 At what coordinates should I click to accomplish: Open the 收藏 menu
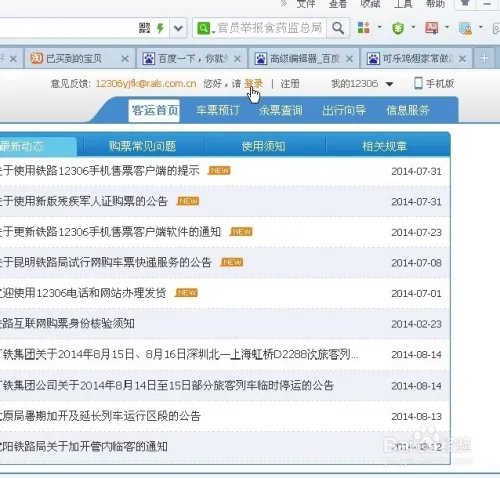pyautogui.click(x=370, y=4)
